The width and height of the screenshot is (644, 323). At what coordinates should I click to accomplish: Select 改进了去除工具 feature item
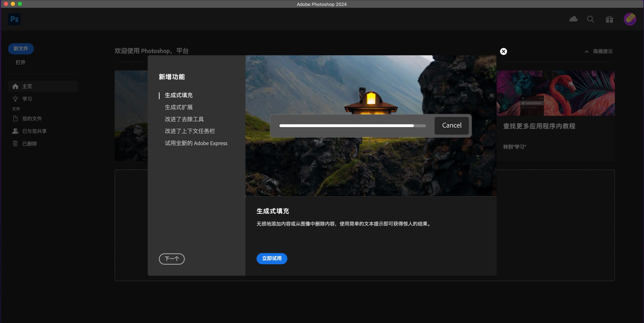point(184,119)
